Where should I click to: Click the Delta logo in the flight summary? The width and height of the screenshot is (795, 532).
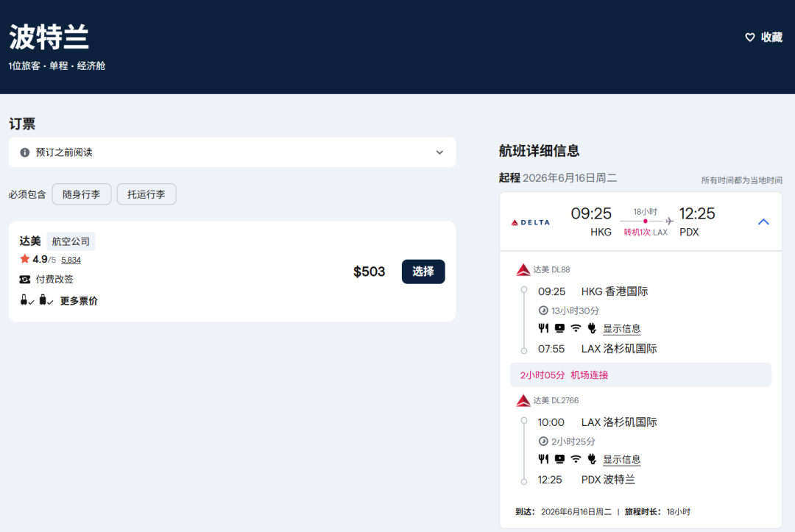530,222
